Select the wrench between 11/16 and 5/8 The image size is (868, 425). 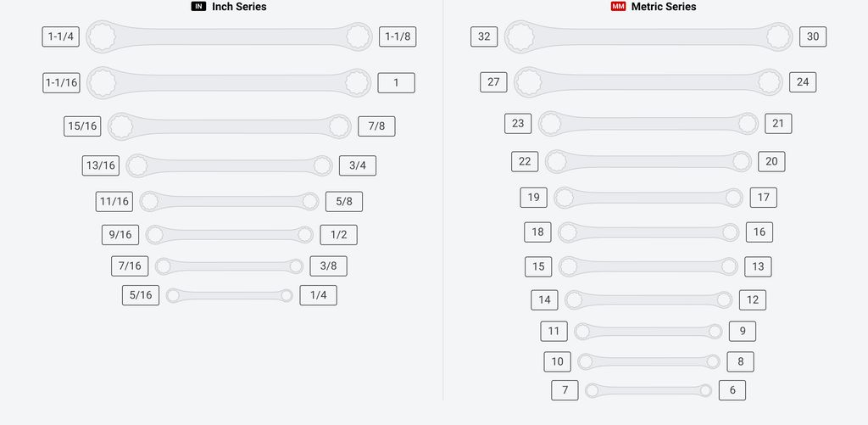pos(229,201)
